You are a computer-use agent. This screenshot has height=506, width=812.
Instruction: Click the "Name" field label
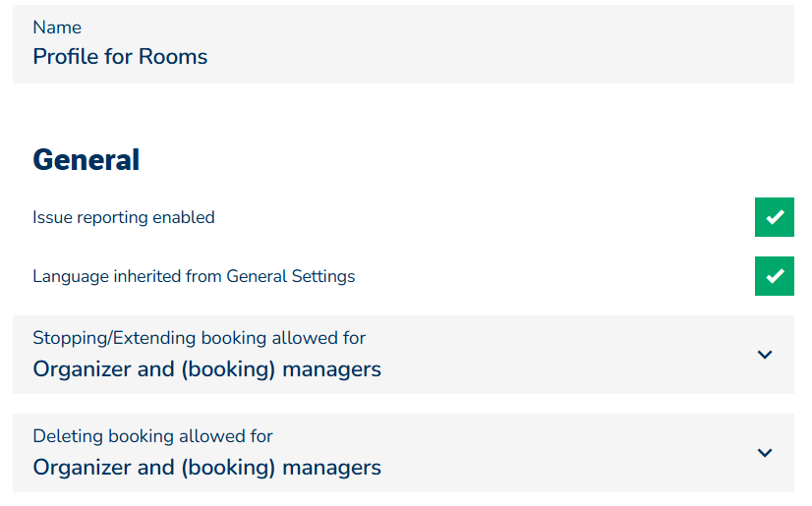tap(57, 28)
